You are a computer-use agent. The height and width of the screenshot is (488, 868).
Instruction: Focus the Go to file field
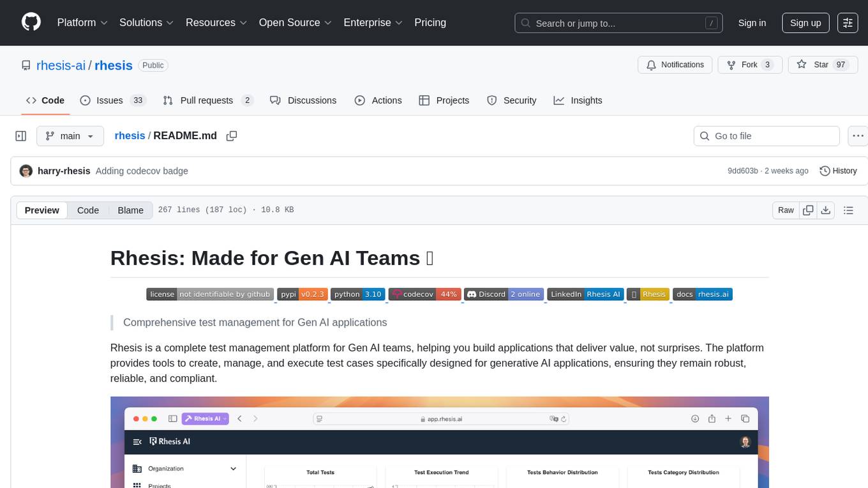click(x=767, y=136)
